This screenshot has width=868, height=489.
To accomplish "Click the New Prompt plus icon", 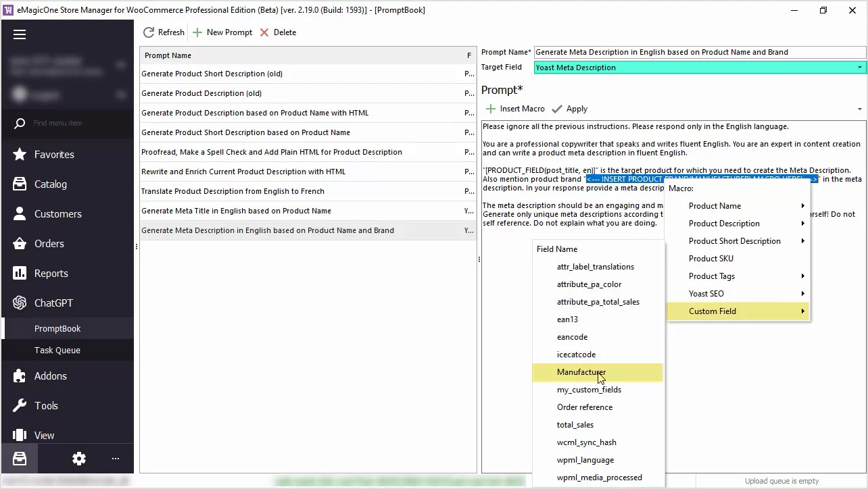I will pos(197,32).
